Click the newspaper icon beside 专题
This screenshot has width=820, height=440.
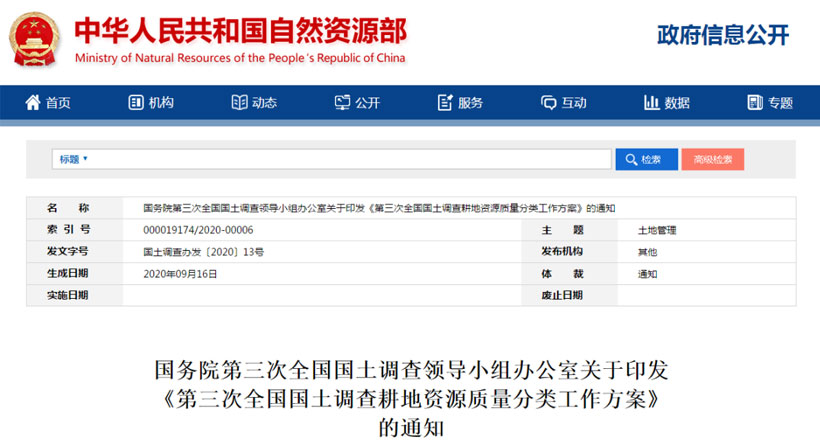[755, 103]
